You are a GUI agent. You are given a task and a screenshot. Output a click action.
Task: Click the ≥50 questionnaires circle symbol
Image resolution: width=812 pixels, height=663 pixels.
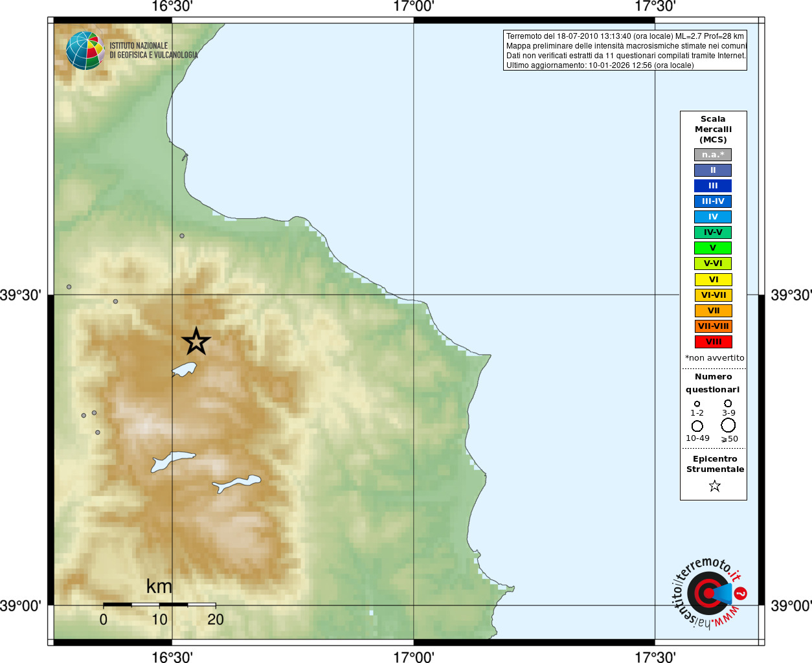click(x=728, y=425)
